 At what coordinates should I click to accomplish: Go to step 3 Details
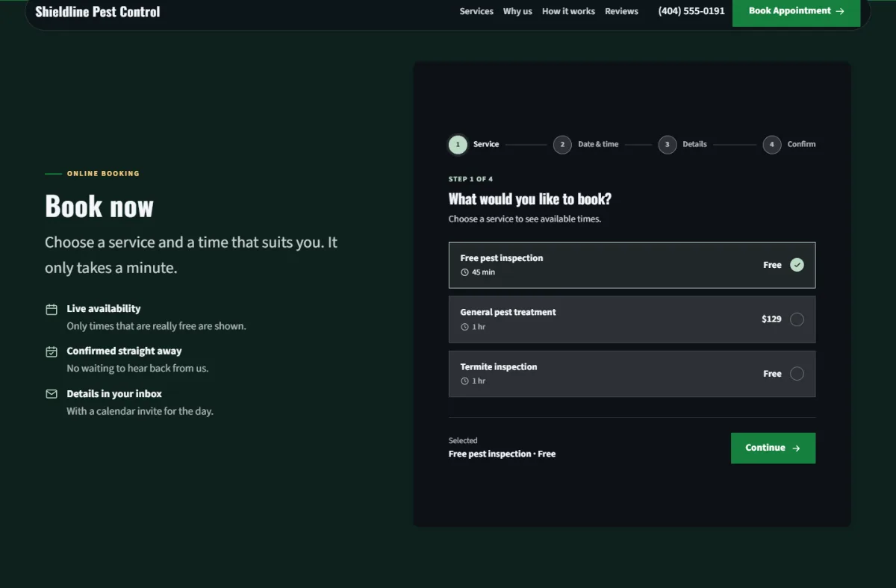pyautogui.click(x=682, y=145)
